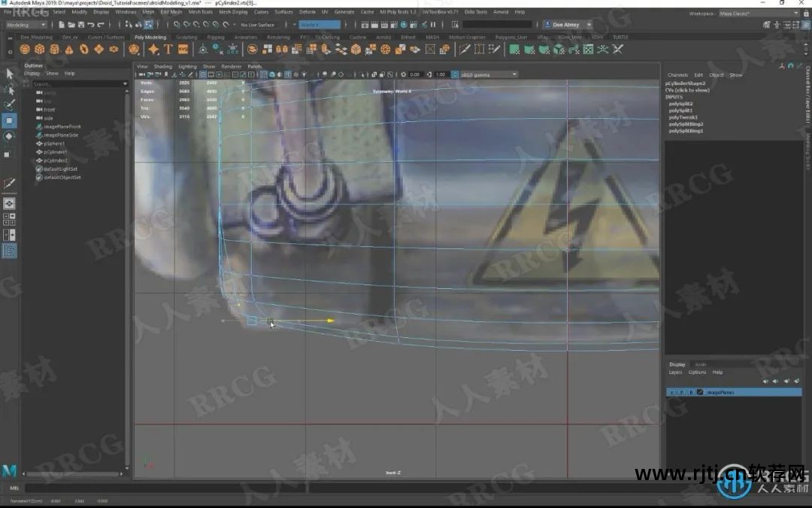812x508 pixels.
Task: Toggle the R render box on imagePlanes layer
Action: [691, 392]
